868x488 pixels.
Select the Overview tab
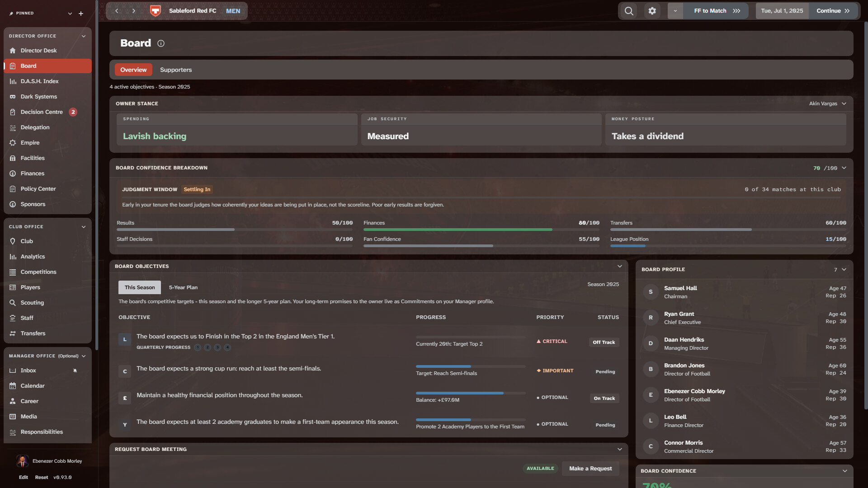133,70
